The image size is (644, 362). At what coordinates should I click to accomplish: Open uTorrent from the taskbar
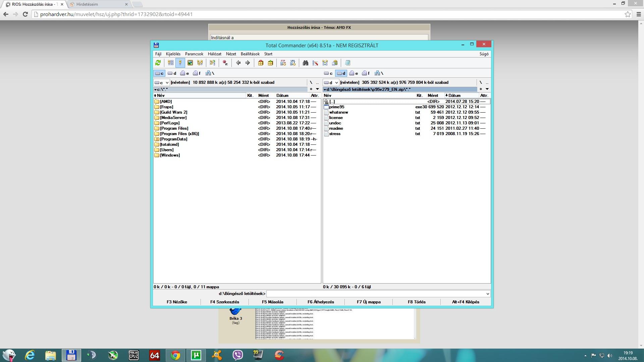(196, 355)
